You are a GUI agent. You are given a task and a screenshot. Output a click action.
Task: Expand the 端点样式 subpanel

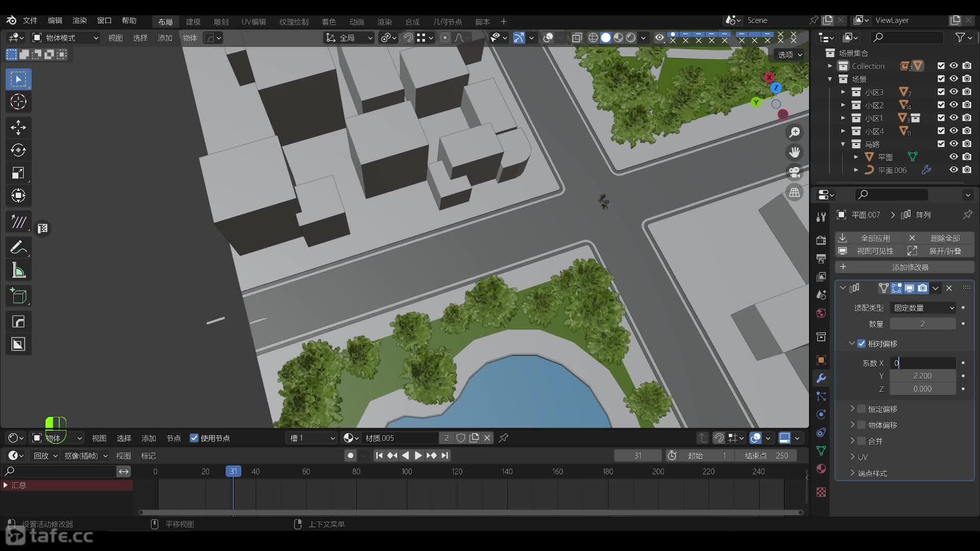click(852, 473)
